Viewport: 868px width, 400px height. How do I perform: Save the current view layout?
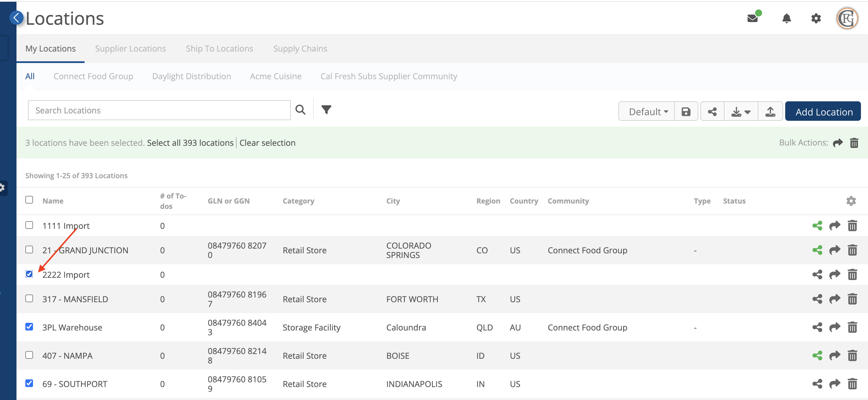[x=686, y=112]
